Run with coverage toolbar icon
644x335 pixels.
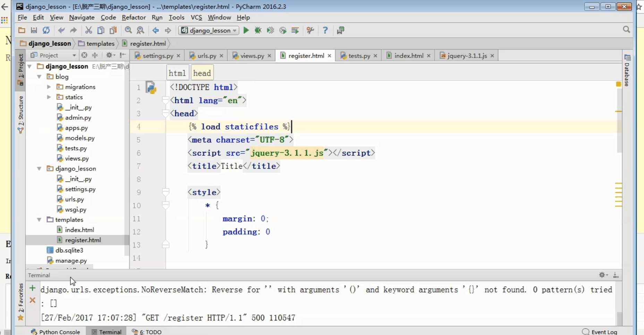click(270, 30)
